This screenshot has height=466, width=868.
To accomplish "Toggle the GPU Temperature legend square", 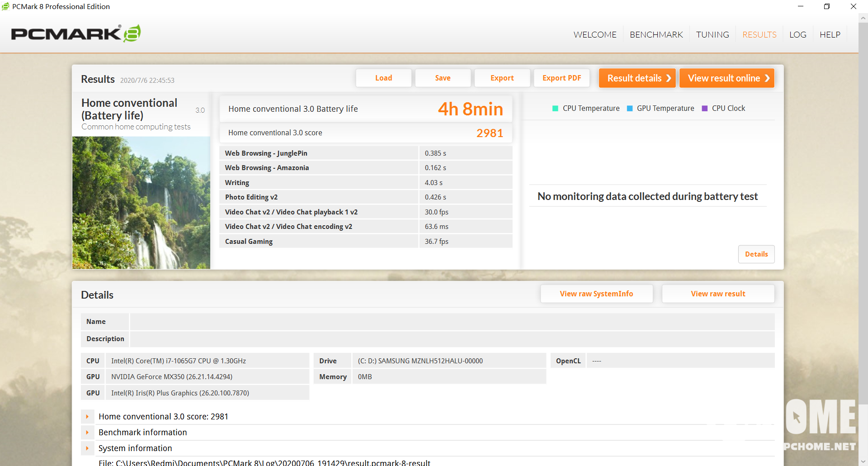I will 629,109.
